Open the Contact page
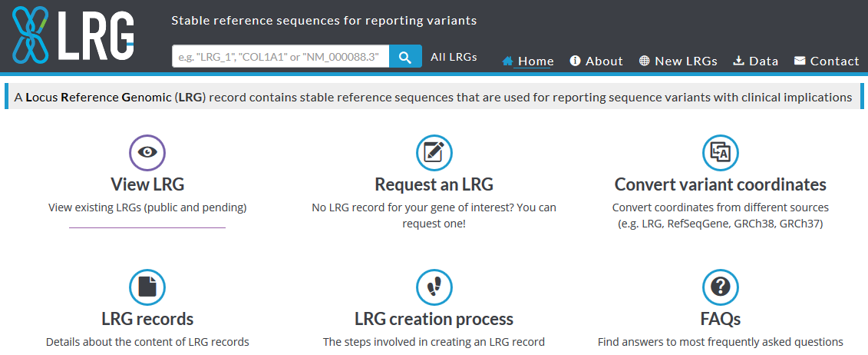This screenshot has height=355, width=868. [827, 61]
